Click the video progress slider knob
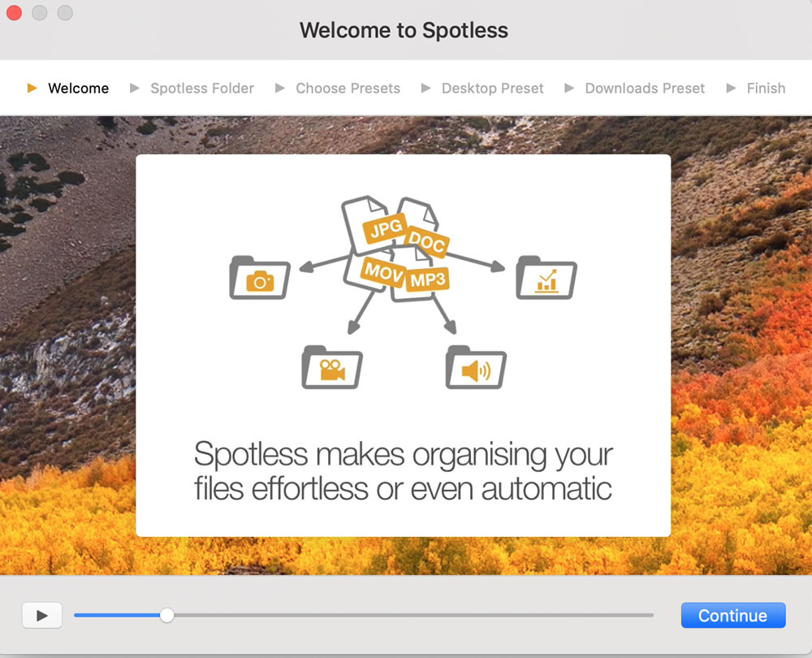The width and height of the screenshot is (812, 658). click(166, 615)
